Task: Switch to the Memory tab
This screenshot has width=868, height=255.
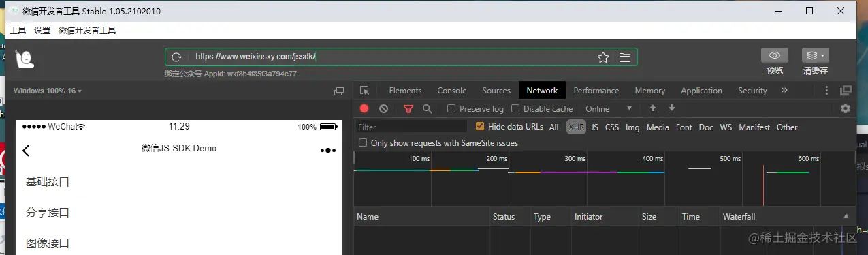Action: (x=650, y=91)
